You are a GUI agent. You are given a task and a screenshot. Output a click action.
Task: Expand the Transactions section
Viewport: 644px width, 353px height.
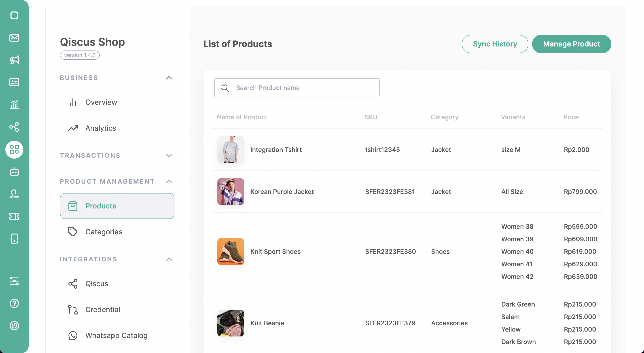[x=169, y=155]
